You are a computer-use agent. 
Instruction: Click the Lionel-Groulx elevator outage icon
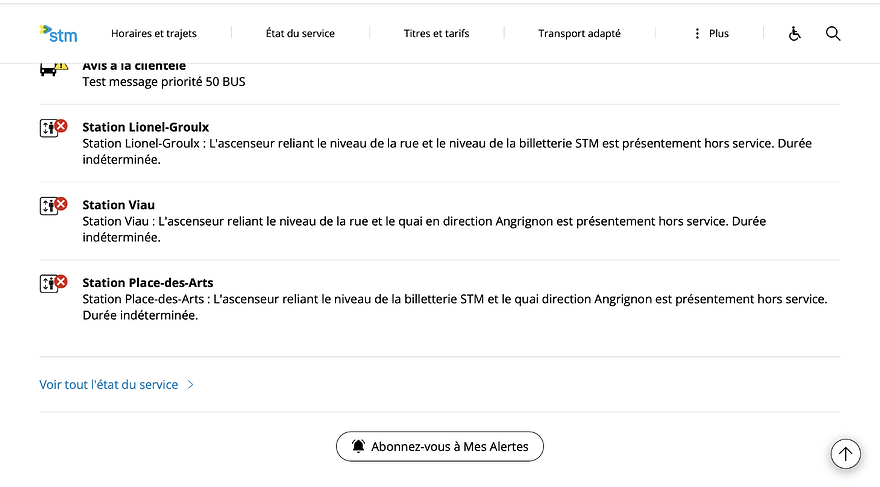pyautogui.click(x=53, y=128)
